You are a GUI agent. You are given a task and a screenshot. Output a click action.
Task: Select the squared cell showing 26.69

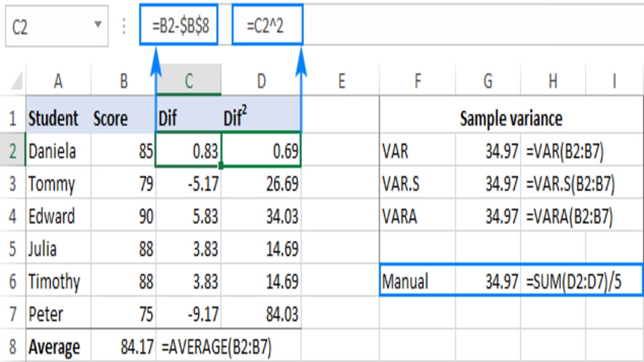(x=261, y=183)
